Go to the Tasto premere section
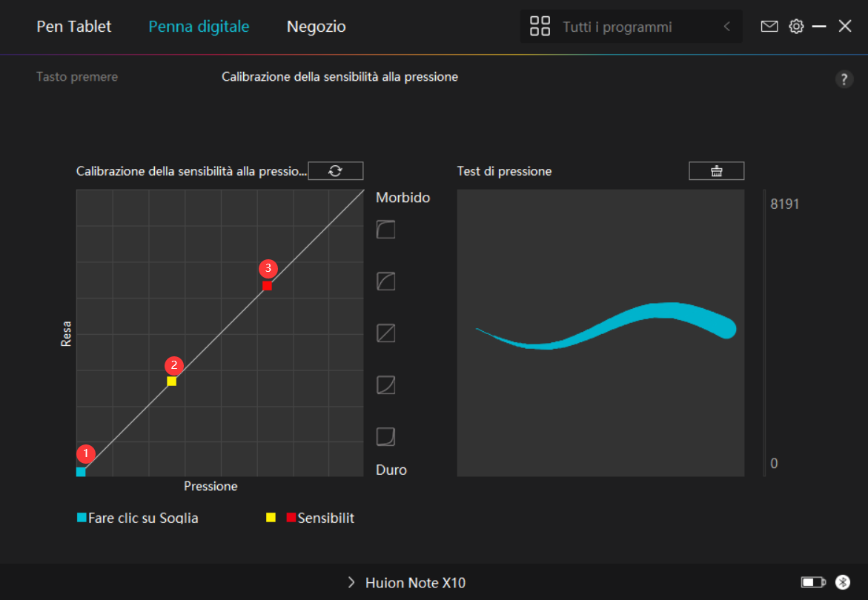The height and width of the screenshot is (600, 868). pyautogui.click(x=77, y=77)
